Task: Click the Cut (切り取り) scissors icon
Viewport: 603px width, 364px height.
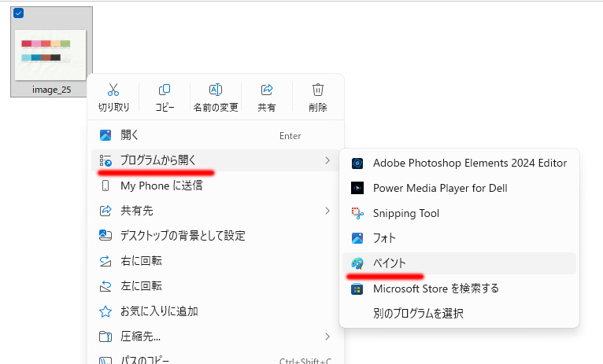Action: (113, 90)
